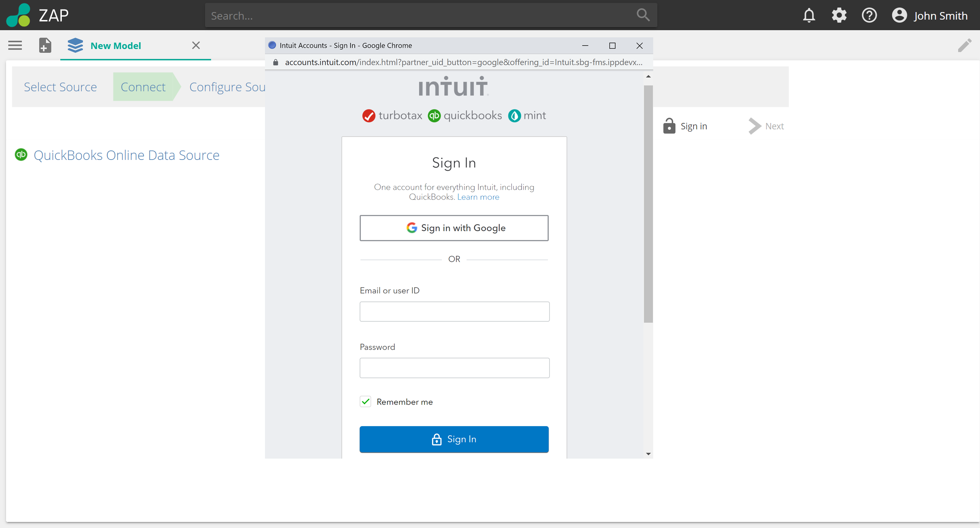
Task: Go to the Configure Source step
Action: click(x=228, y=87)
